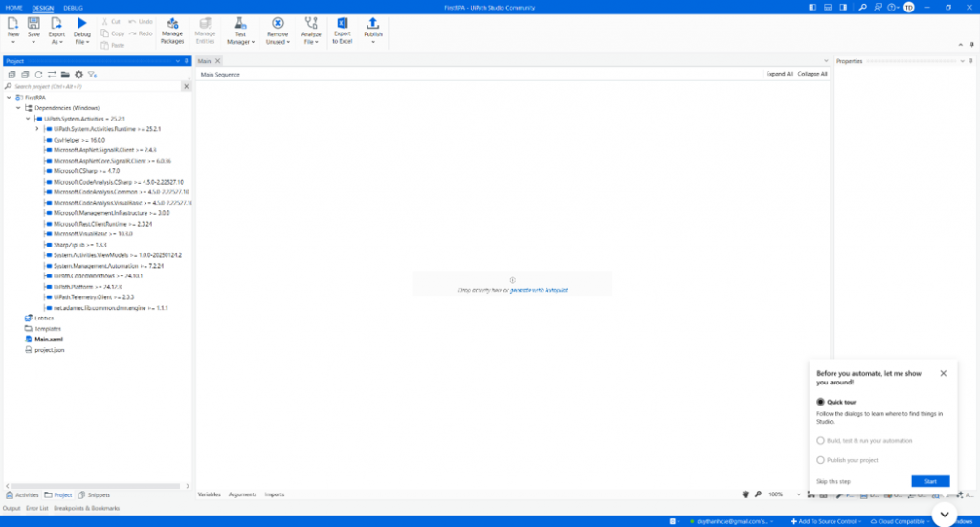This screenshot has height=527, width=980.
Task: Pin the Project panel
Action: pyautogui.click(x=187, y=61)
